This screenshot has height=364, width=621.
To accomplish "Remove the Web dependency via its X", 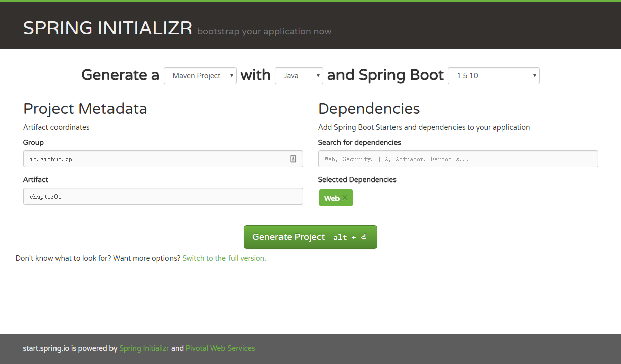I will tap(345, 198).
